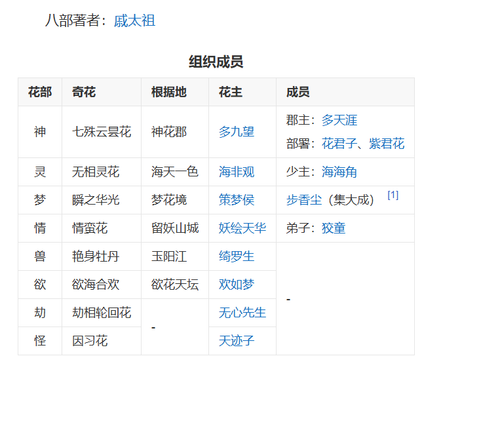Select the 七殊云昙花 cell

coord(102,132)
